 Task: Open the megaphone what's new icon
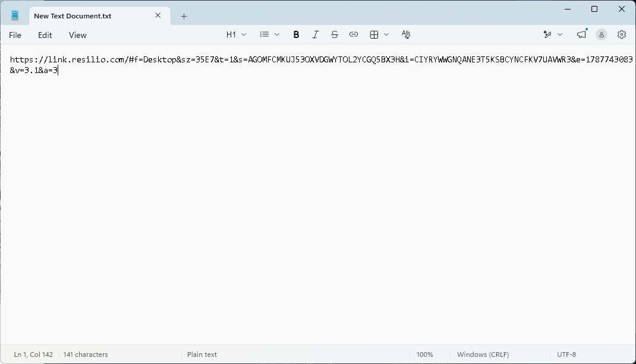tap(582, 35)
